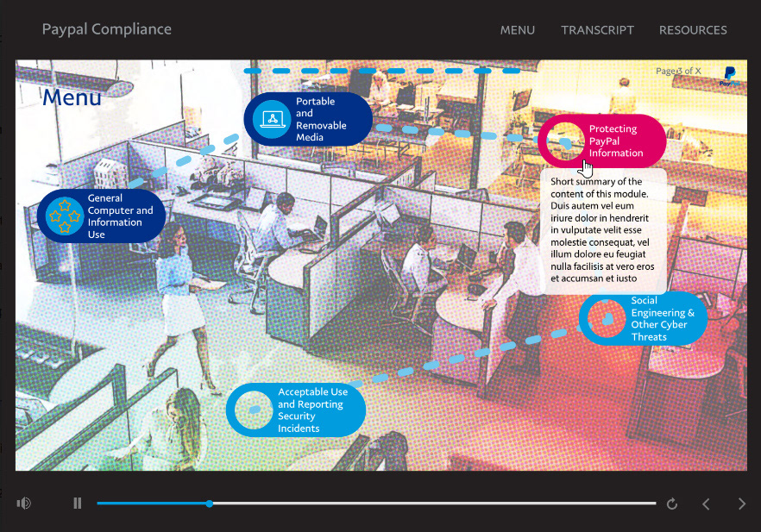Viewport: 761px width, 532px height.
Task: Click the Menu slide heading
Action: 72,97
